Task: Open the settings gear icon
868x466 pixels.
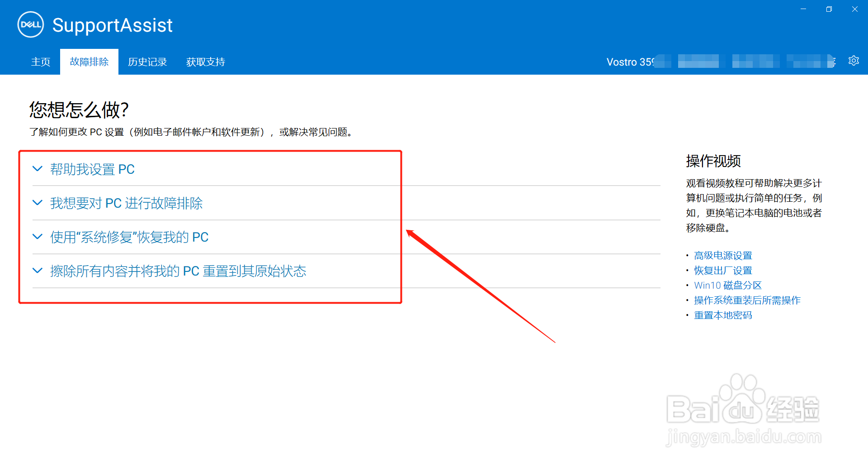Action: point(854,61)
